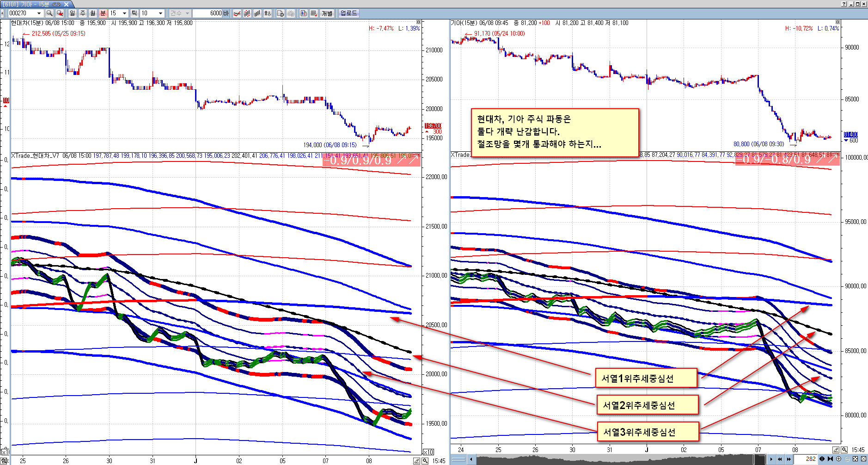
Task: Click the x10 scale button under 현대차 chart
Action: (428, 452)
